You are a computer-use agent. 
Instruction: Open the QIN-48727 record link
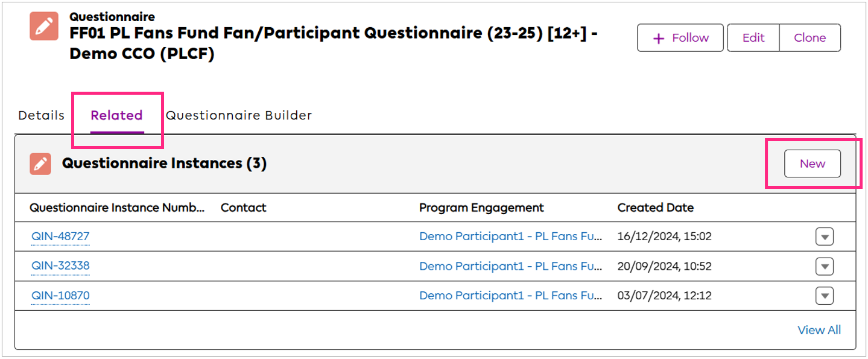pos(60,236)
